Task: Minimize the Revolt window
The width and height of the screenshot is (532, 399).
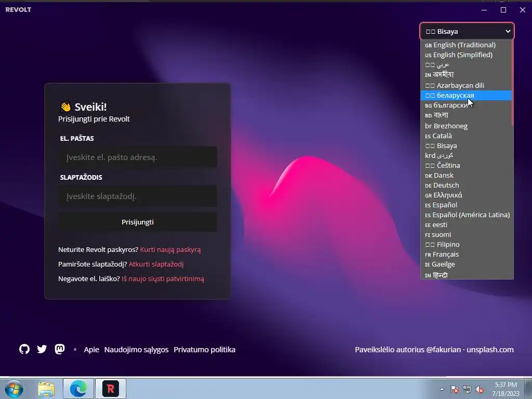Action: pos(484,10)
